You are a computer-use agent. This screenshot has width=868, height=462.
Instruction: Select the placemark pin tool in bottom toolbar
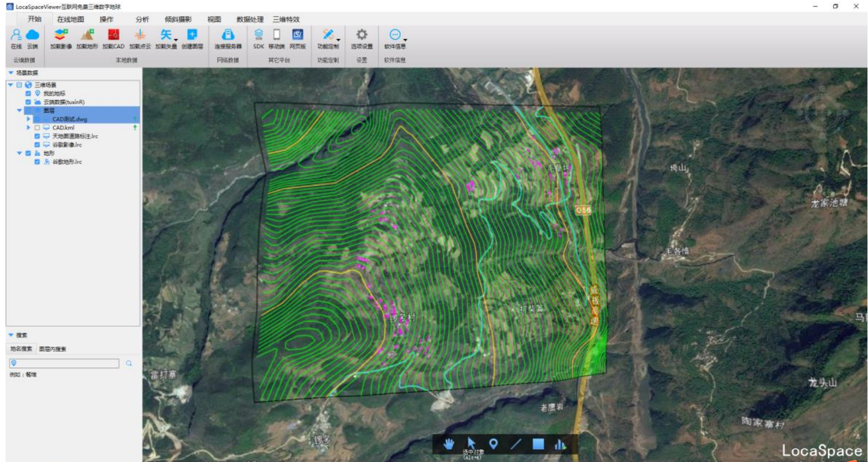pos(493,444)
